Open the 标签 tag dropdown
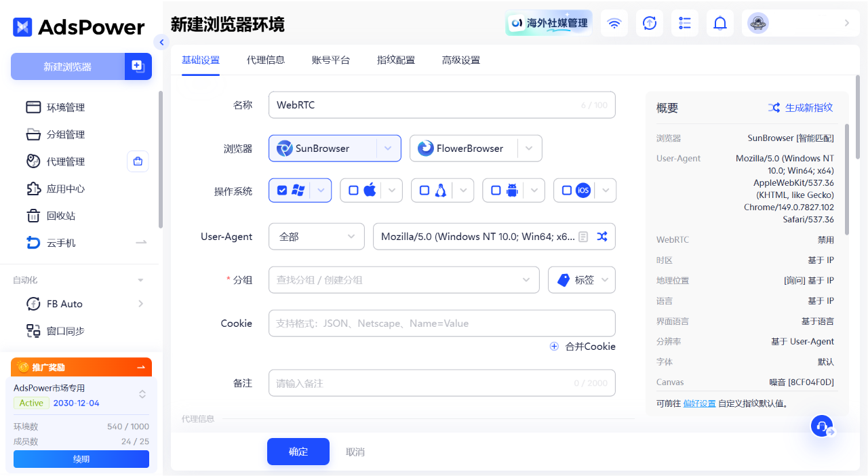This screenshot has width=868, height=476. [x=582, y=280]
